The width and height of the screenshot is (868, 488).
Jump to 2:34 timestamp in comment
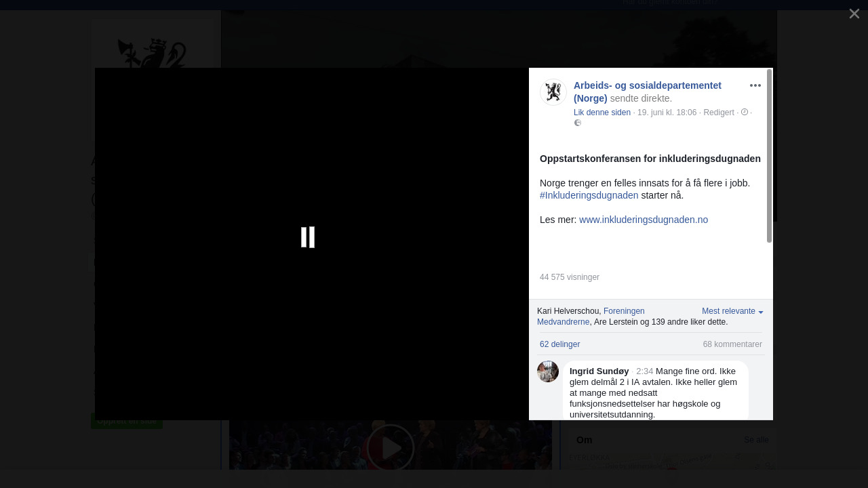click(645, 371)
